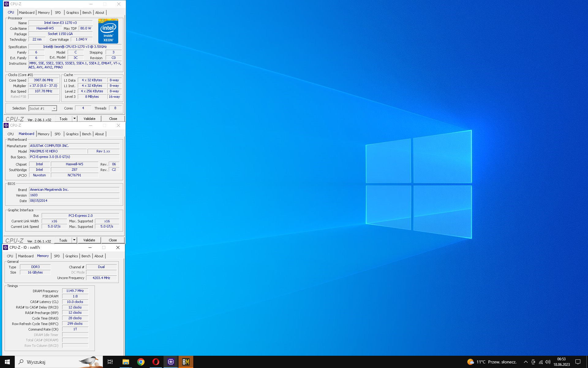Click the Uncore Frequency value 4203.4 MHz
This screenshot has width=588, height=368.
click(x=101, y=278)
